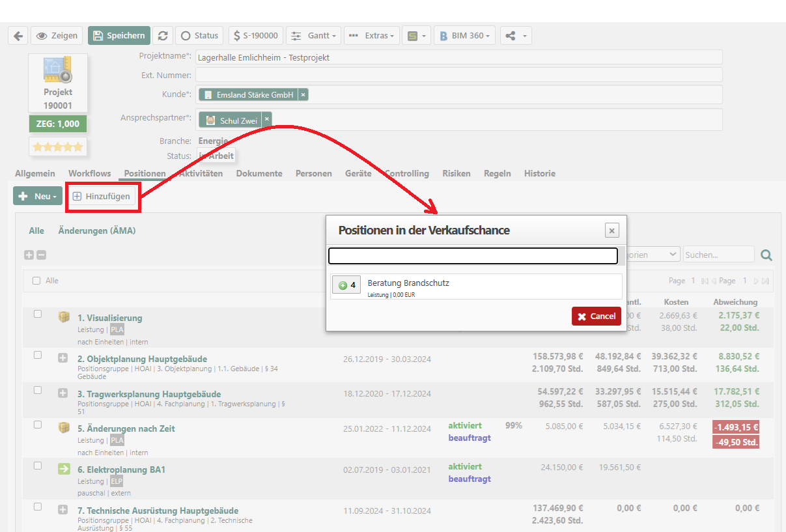Open the Neu dropdown button
Image resolution: width=786 pixels, height=532 pixels.
(38, 196)
